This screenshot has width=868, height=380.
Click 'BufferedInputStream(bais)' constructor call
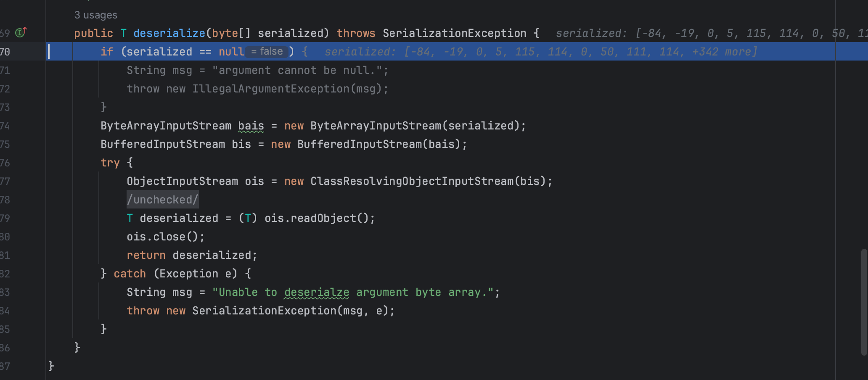point(379,144)
